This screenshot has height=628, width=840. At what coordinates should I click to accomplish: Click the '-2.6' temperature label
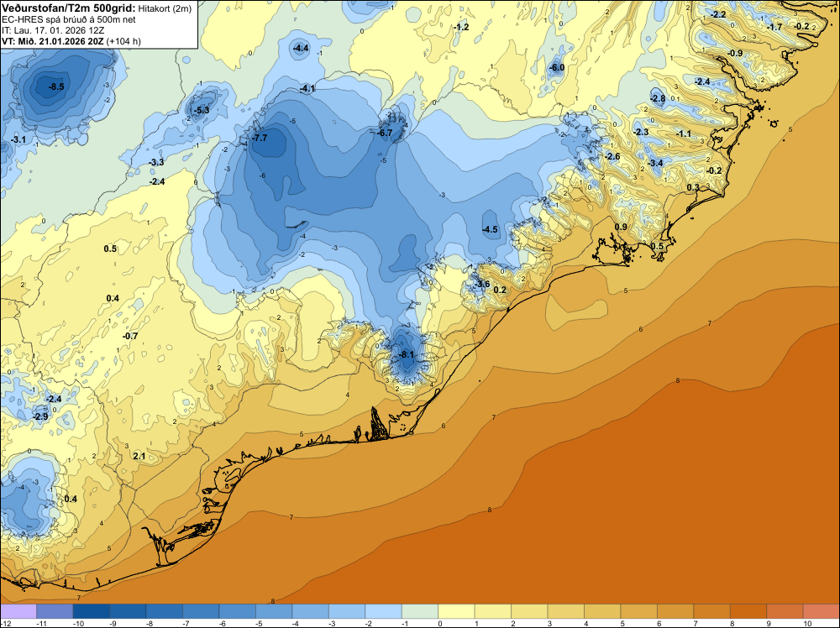pyautogui.click(x=612, y=156)
